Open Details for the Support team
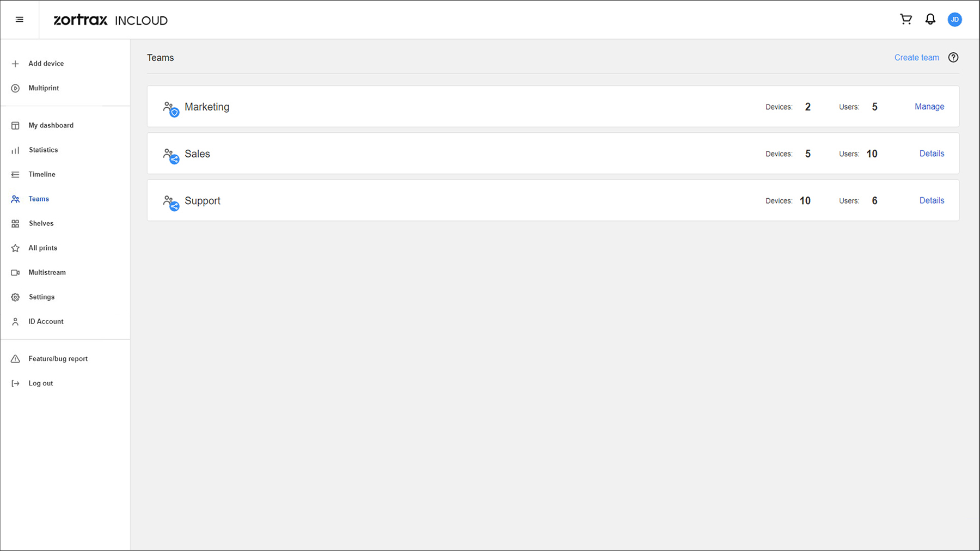 [932, 200]
